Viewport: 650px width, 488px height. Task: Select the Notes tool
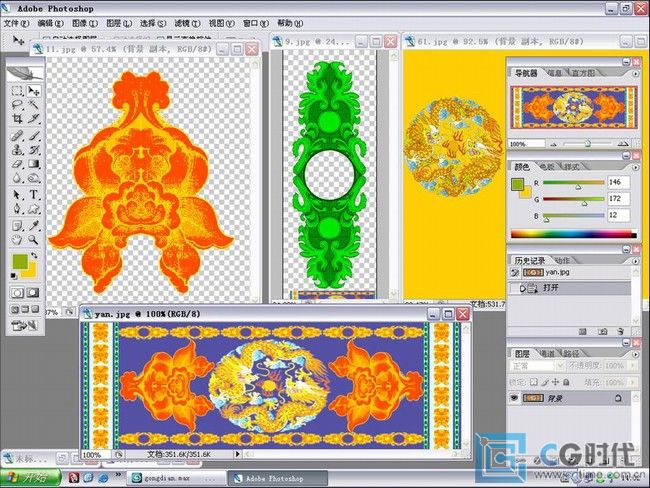pos(17,225)
